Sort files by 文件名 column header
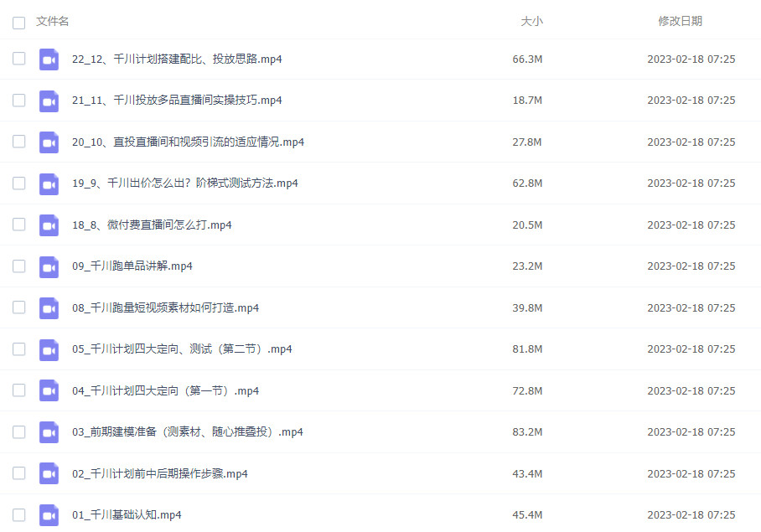The width and height of the screenshot is (761, 532). point(53,22)
